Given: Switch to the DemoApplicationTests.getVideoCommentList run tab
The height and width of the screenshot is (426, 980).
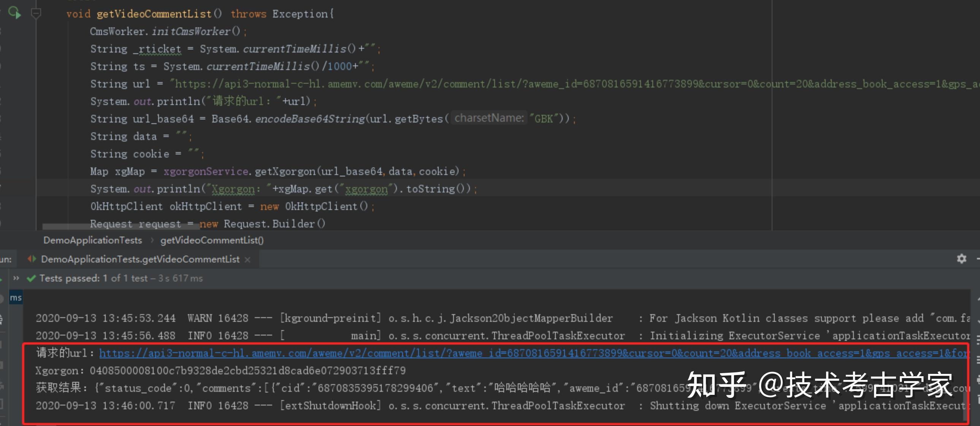Looking at the screenshot, I should click(x=137, y=259).
